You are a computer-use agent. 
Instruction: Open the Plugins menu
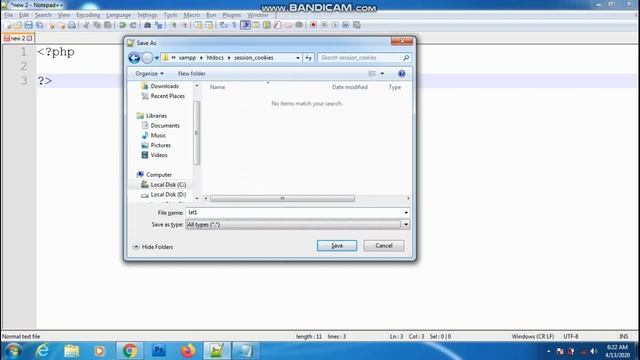[231, 15]
